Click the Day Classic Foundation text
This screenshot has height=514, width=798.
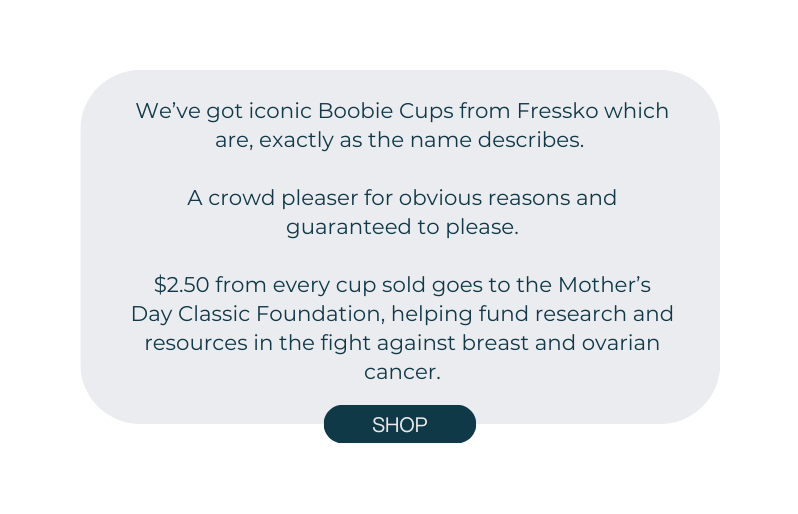point(258,315)
